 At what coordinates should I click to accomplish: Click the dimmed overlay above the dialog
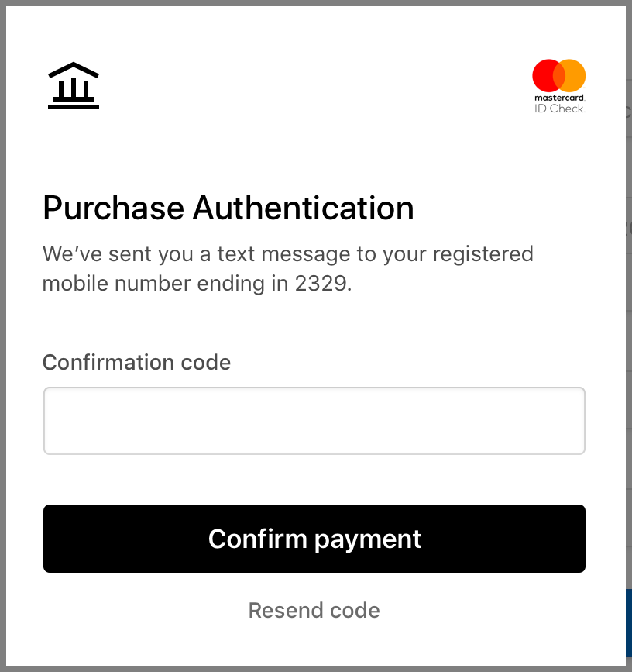(x=316, y=2)
